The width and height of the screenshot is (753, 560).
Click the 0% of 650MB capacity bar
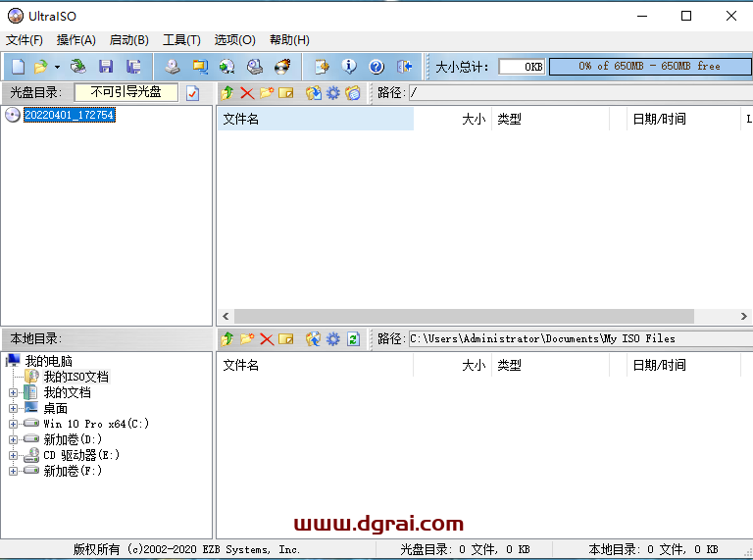pyautogui.click(x=650, y=67)
